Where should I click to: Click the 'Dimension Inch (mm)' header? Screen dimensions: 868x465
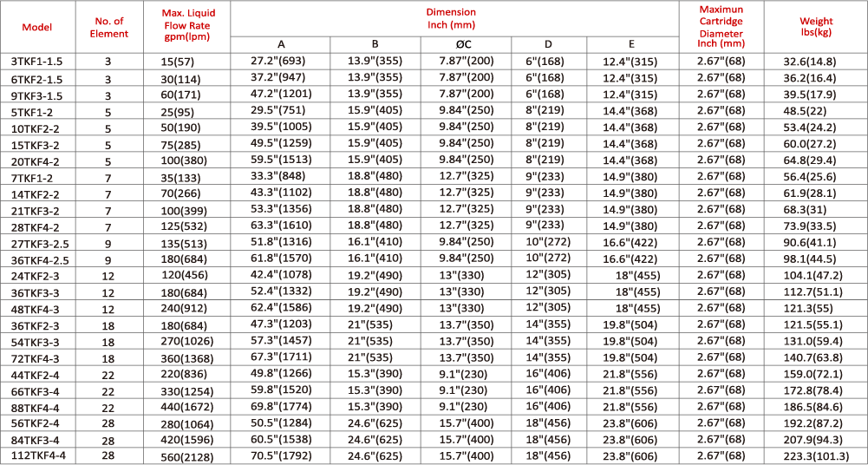click(x=451, y=18)
